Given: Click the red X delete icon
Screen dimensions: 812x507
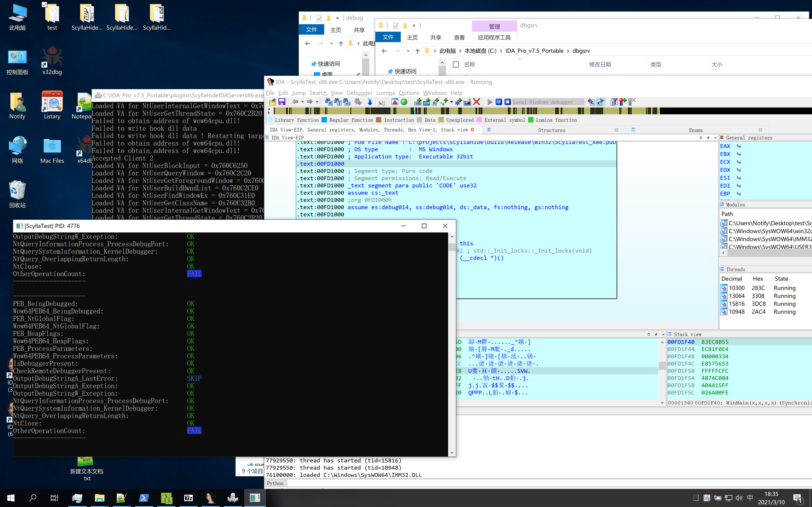Looking at the screenshot, I should [476, 102].
